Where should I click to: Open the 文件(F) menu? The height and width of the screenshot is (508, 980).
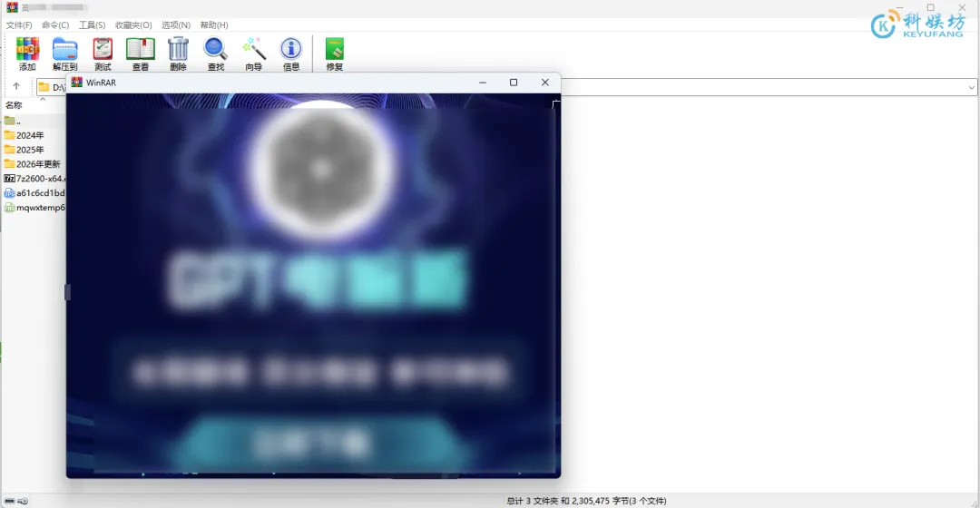pyautogui.click(x=19, y=25)
